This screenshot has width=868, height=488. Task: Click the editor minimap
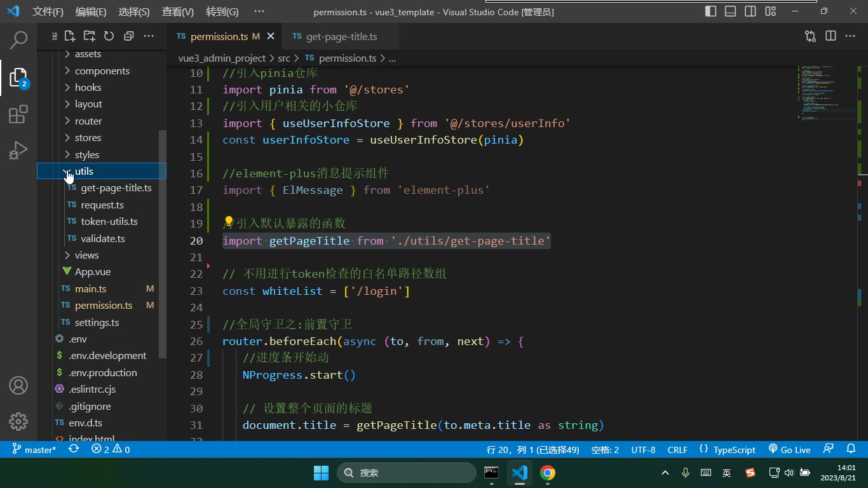[826, 92]
